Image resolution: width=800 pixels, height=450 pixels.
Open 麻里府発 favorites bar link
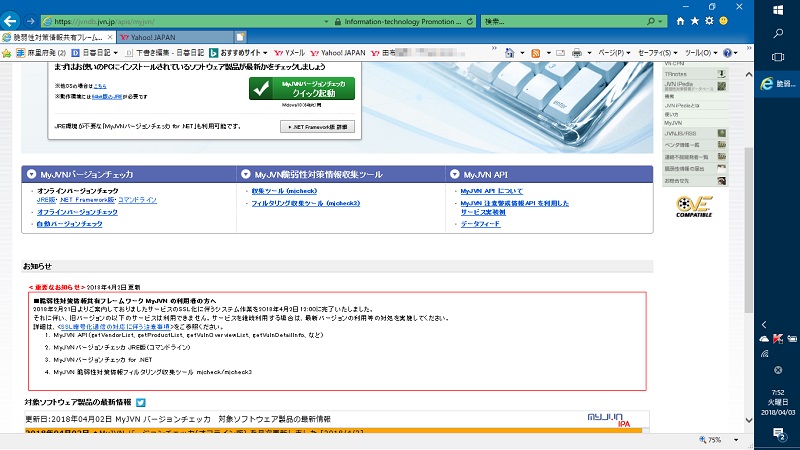41,53
